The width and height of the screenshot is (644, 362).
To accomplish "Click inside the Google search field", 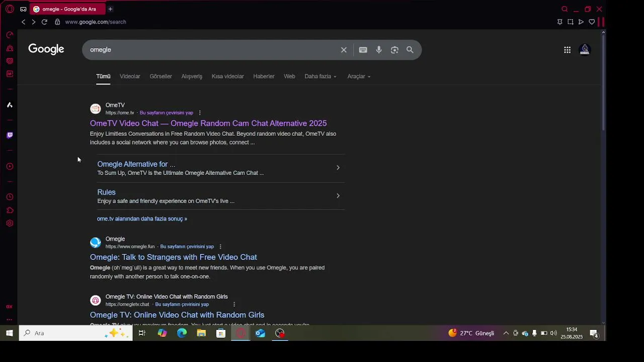I will (x=211, y=50).
